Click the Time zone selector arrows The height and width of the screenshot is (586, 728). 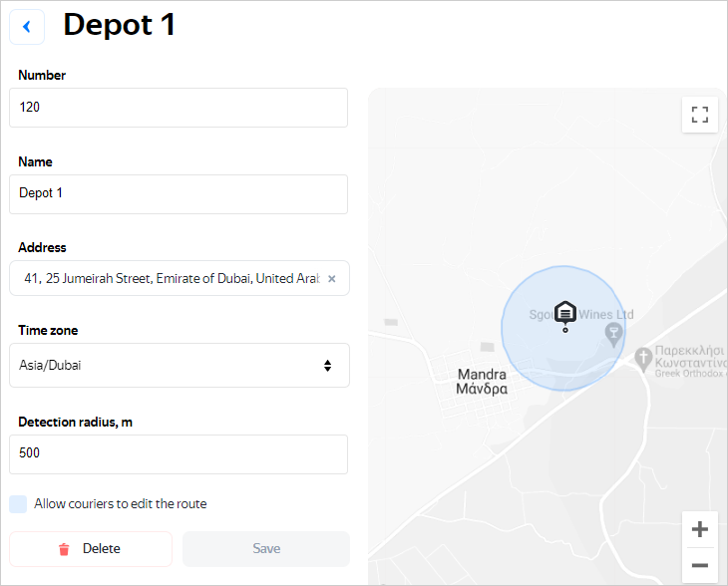327,366
